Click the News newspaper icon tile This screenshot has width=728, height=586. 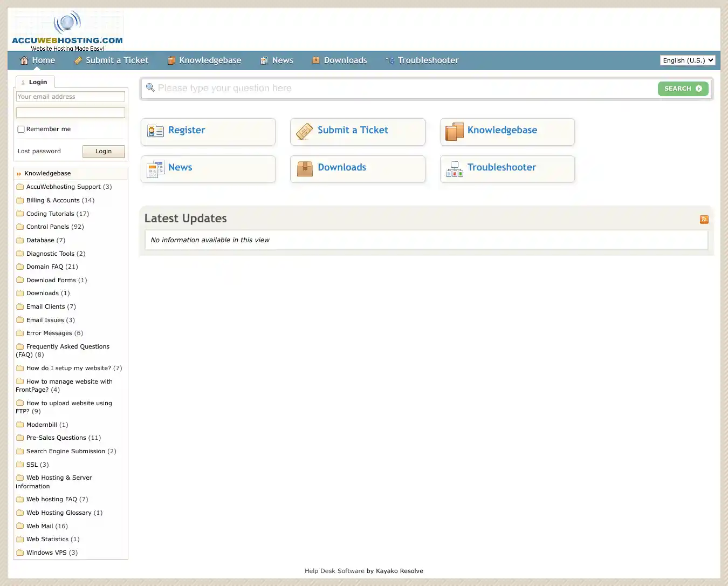pos(155,169)
